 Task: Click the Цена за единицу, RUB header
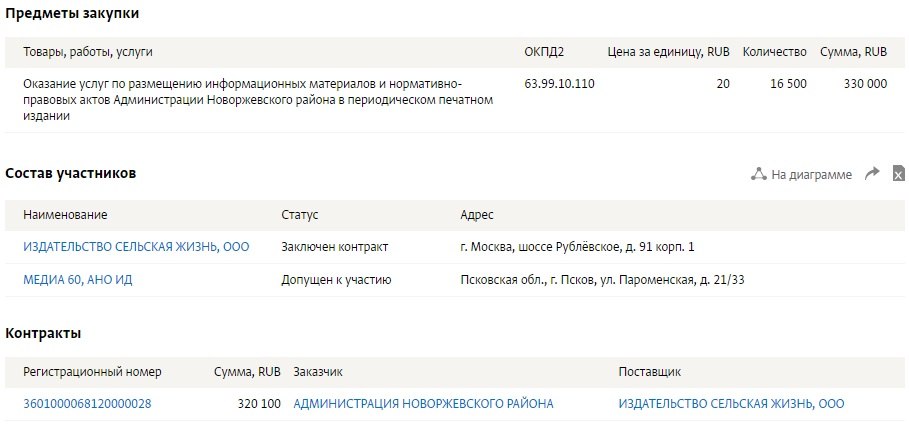pos(668,51)
